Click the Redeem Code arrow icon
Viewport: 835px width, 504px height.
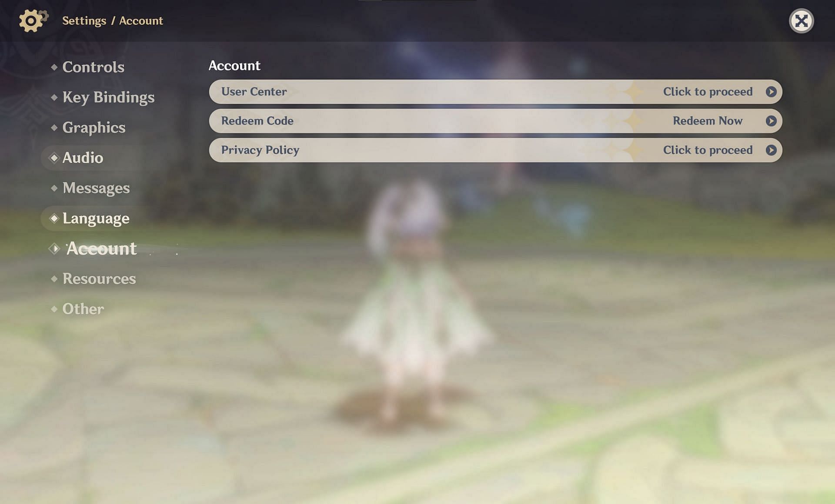tap(771, 121)
